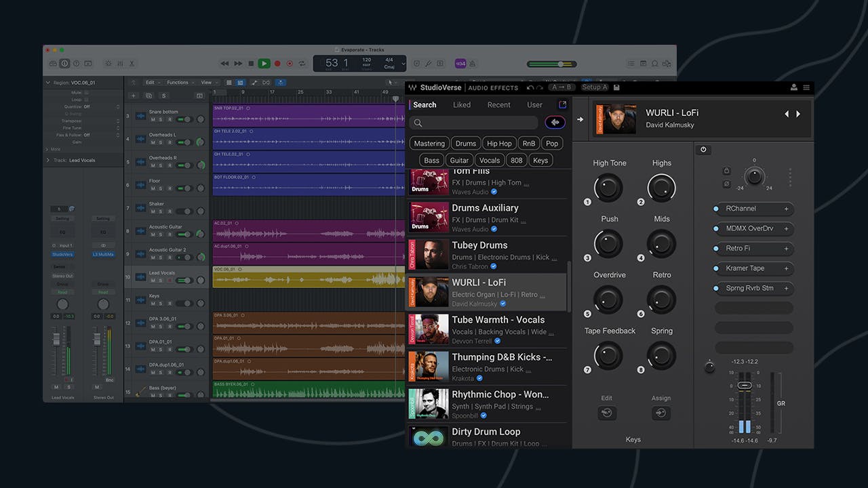
Task: Click the Edit macro icon button
Action: tap(607, 413)
